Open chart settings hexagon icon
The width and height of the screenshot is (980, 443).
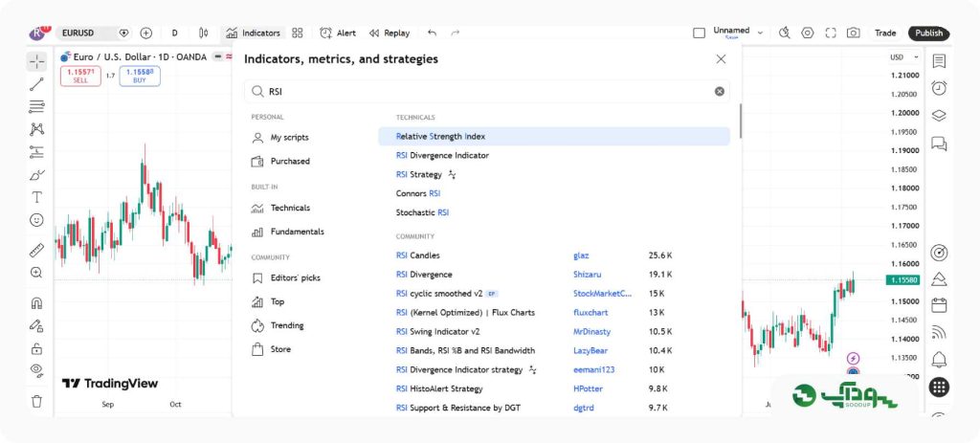click(808, 33)
